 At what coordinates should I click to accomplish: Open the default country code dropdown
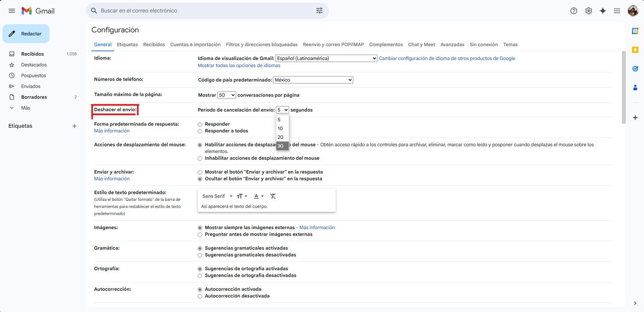(312, 80)
